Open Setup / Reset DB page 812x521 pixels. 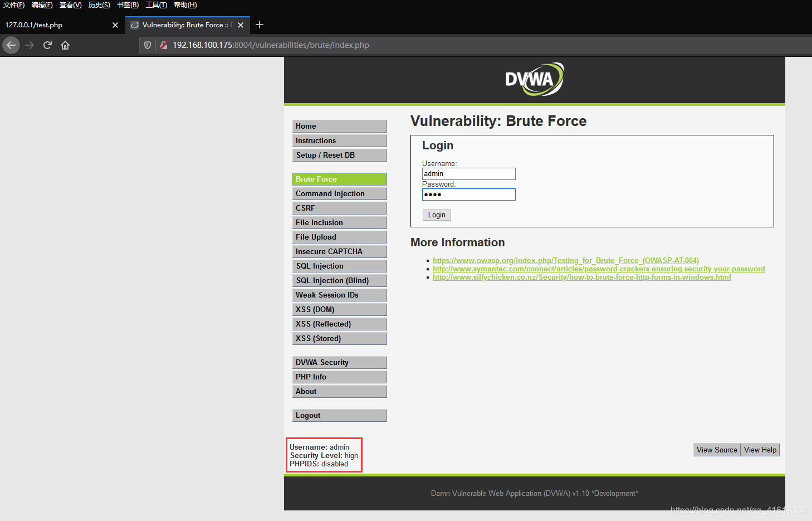tap(340, 155)
